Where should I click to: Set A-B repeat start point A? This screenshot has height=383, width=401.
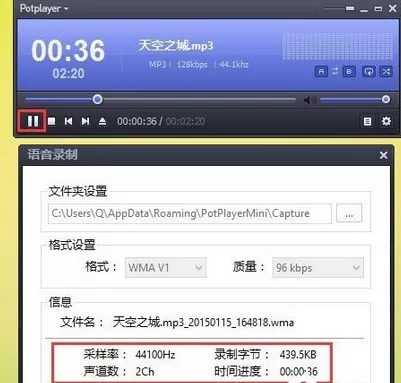(x=321, y=71)
